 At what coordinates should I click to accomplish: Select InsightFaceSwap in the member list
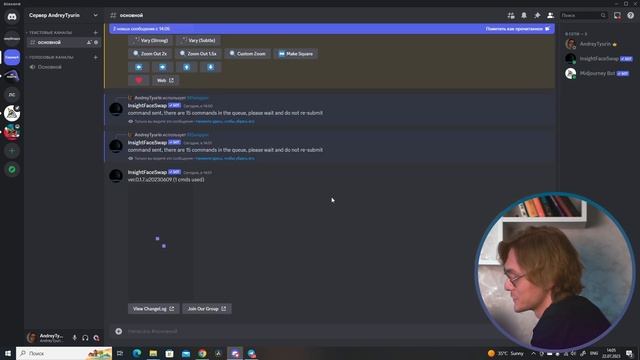tap(598, 59)
